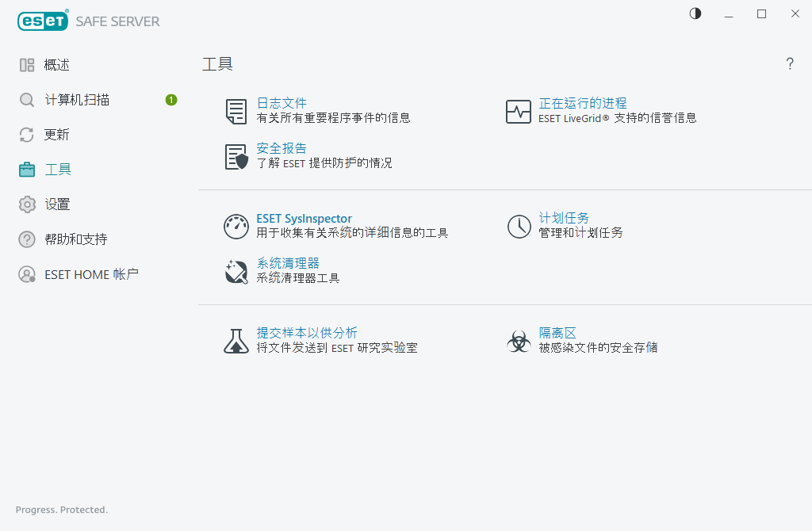The width and height of the screenshot is (812, 531).
Task: Click the submit sample flask icon
Action: pos(236,341)
